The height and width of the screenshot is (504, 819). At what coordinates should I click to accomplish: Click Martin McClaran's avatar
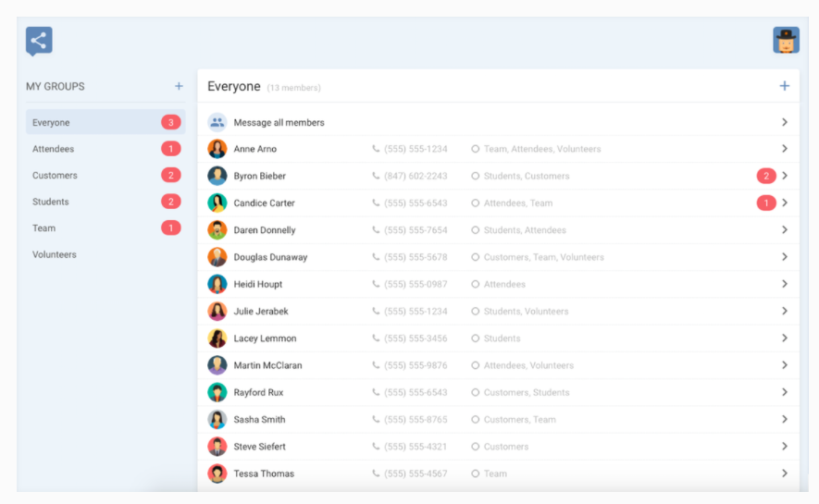217,365
